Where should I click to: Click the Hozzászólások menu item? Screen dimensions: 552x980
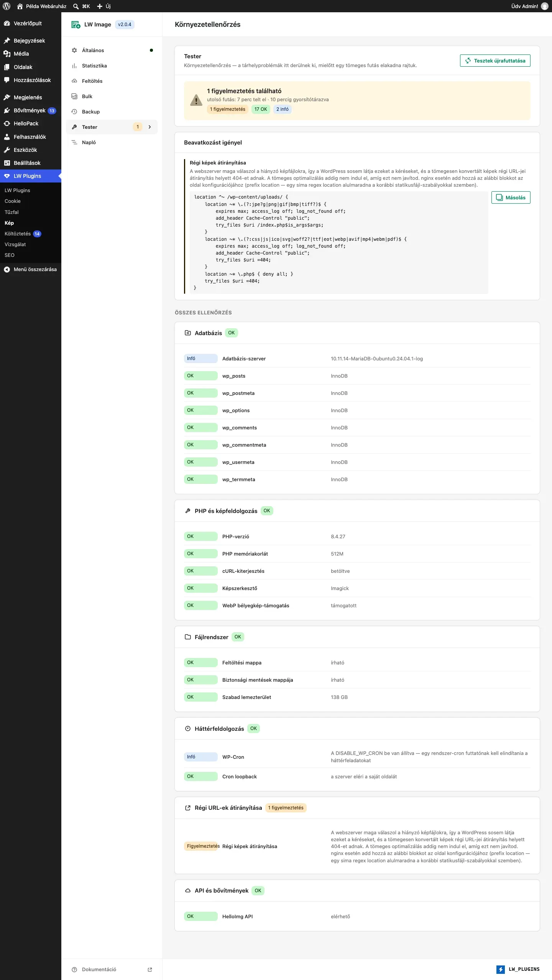click(31, 80)
